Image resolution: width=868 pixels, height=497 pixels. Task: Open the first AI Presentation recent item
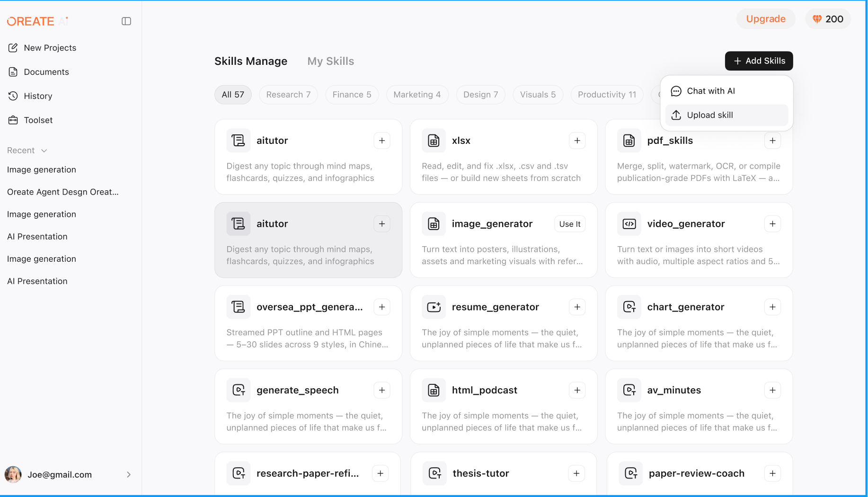pos(37,237)
